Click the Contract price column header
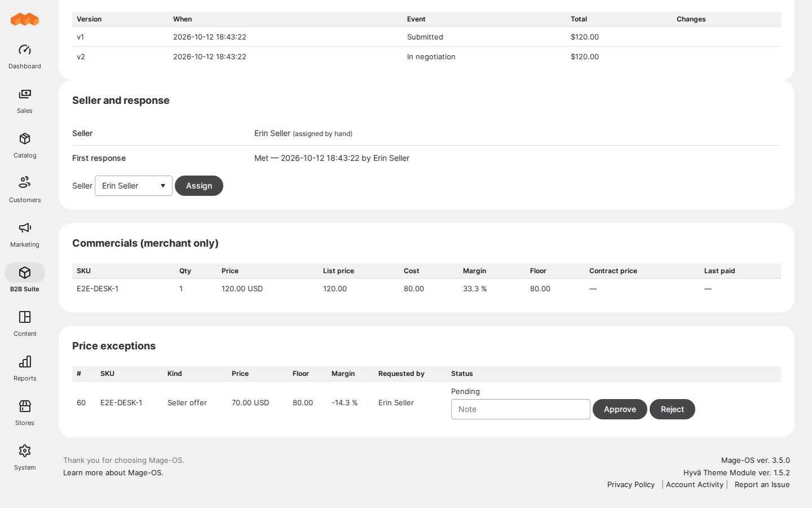The image size is (812, 508). click(x=613, y=271)
